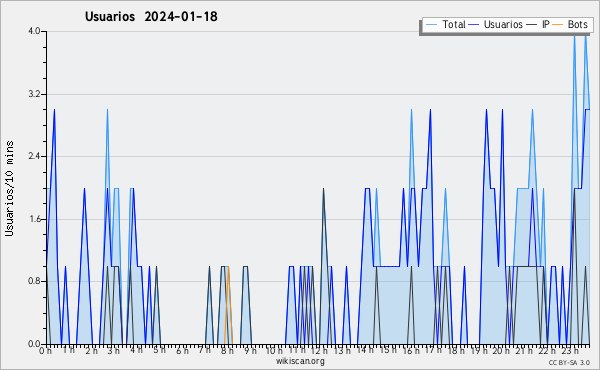Click the "17 h" x-axis tick label

[x=433, y=350]
